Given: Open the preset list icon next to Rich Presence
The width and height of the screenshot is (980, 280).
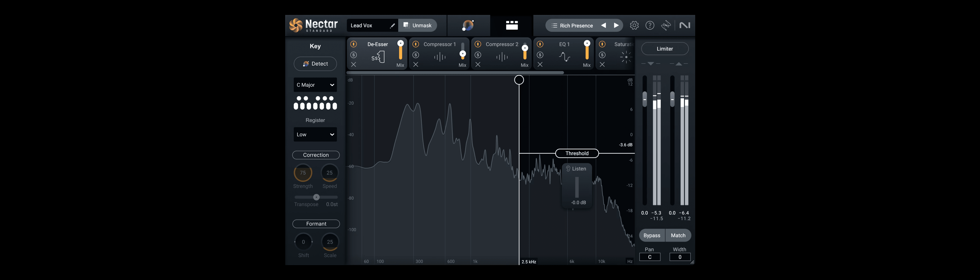Looking at the screenshot, I should 554,25.
